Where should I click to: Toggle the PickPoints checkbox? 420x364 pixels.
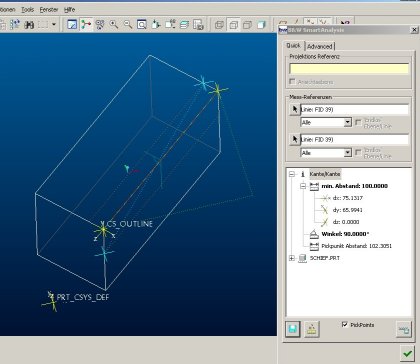345,324
